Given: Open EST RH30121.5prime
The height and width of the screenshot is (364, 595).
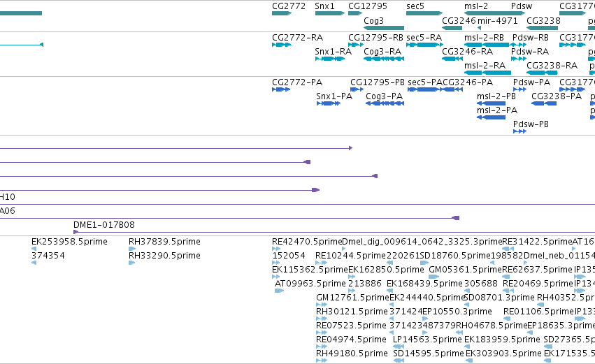Looking at the screenshot, I should click(x=352, y=312).
